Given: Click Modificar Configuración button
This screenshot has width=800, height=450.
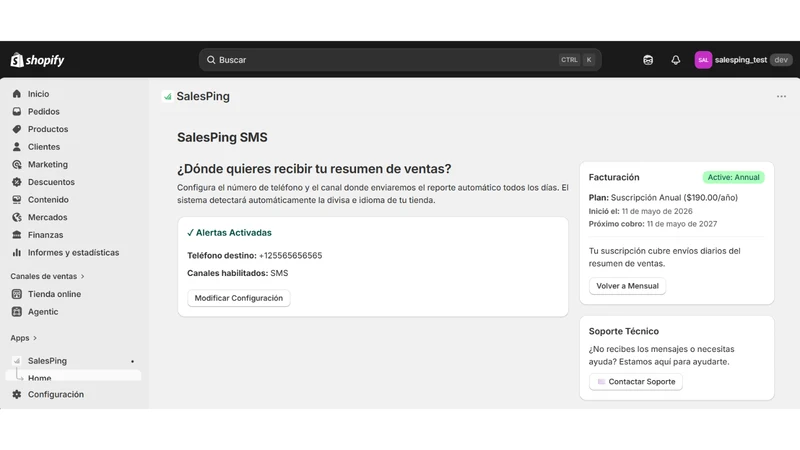Looking at the screenshot, I should point(239,298).
